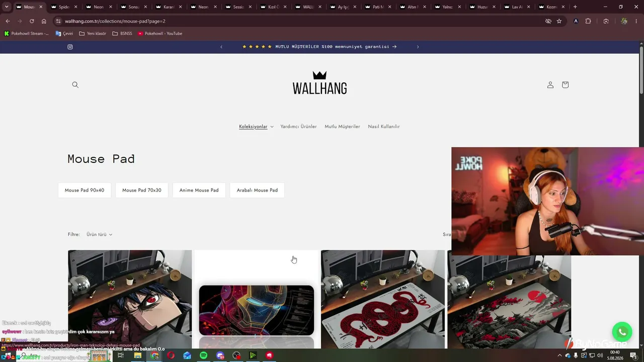The image size is (644, 362).
Task: Open Task View on the taskbar
Action: 121,355
